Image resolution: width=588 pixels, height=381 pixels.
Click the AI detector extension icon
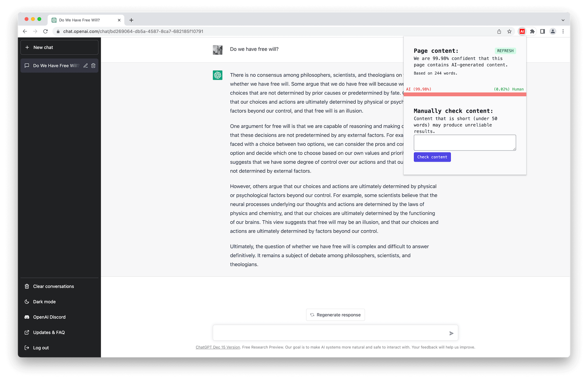click(x=522, y=31)
